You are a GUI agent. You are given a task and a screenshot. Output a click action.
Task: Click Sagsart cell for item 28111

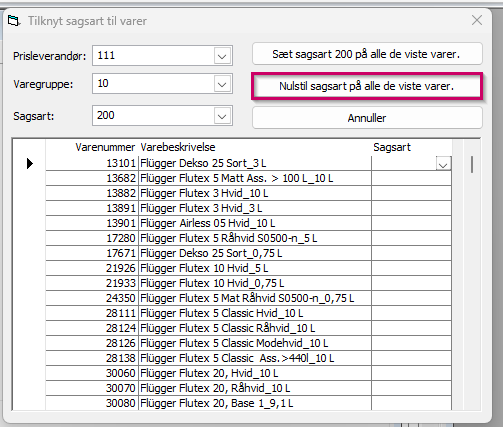point(411,313)
